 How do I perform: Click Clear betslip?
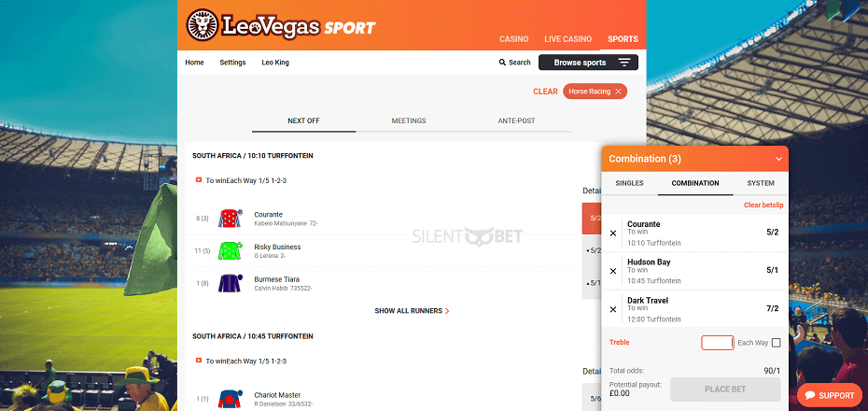coord(763,205)
